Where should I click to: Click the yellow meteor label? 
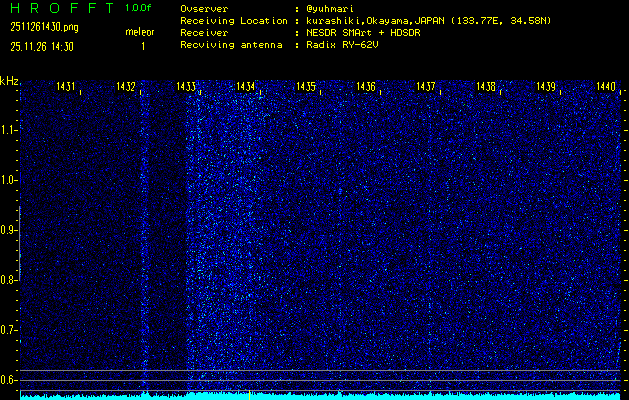pos(139,32)
